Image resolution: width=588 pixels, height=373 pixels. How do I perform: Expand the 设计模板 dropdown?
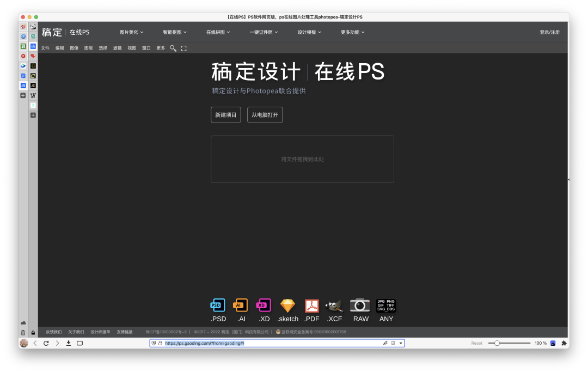tap(309, 32)
